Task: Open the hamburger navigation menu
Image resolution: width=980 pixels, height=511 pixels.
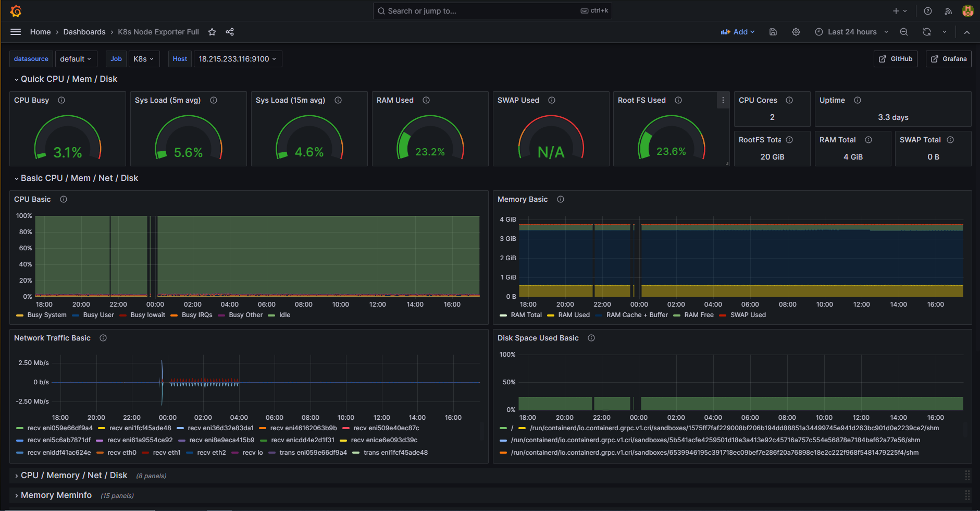Action: [x=16, y=32]
